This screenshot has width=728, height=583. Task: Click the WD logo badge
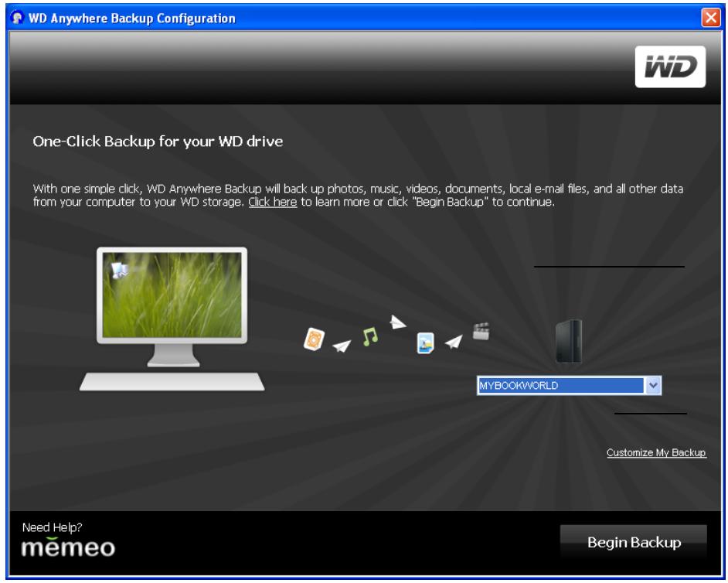click(x=670, y=66)
